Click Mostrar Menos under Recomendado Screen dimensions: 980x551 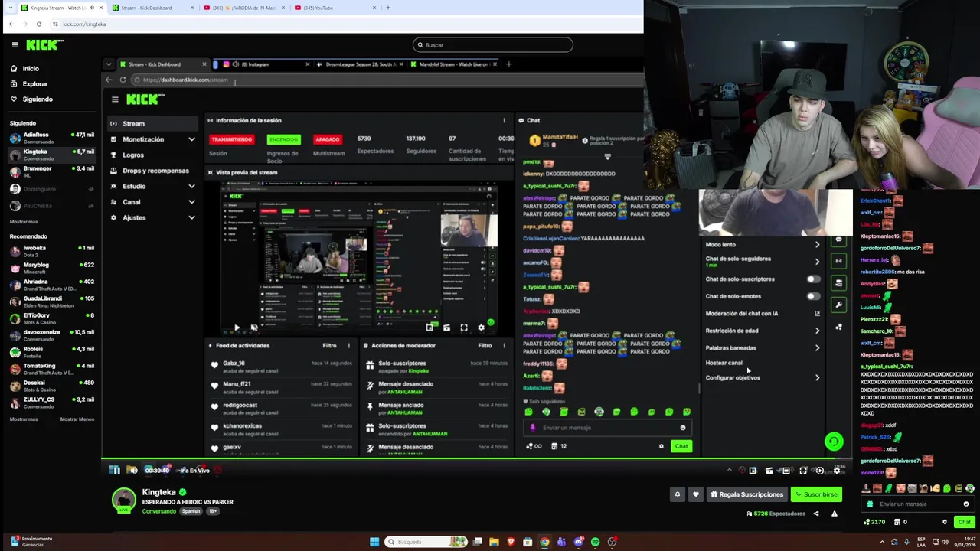click(x=77, y=419)
